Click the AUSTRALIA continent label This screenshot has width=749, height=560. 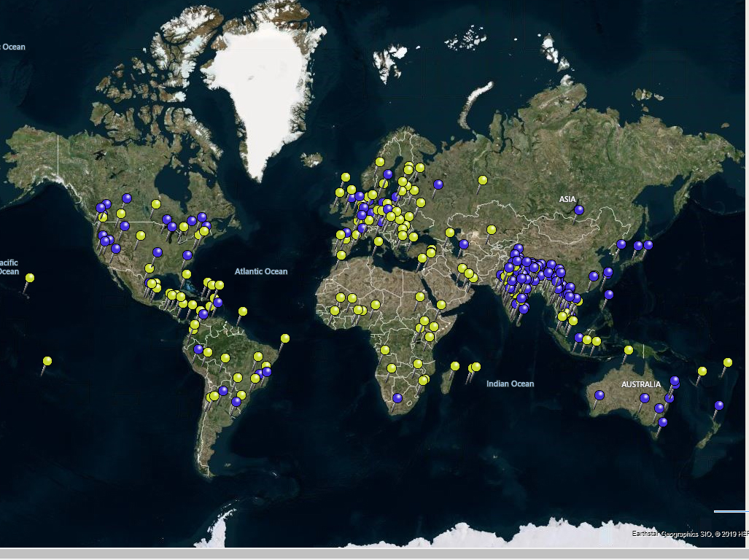point(640,384)
